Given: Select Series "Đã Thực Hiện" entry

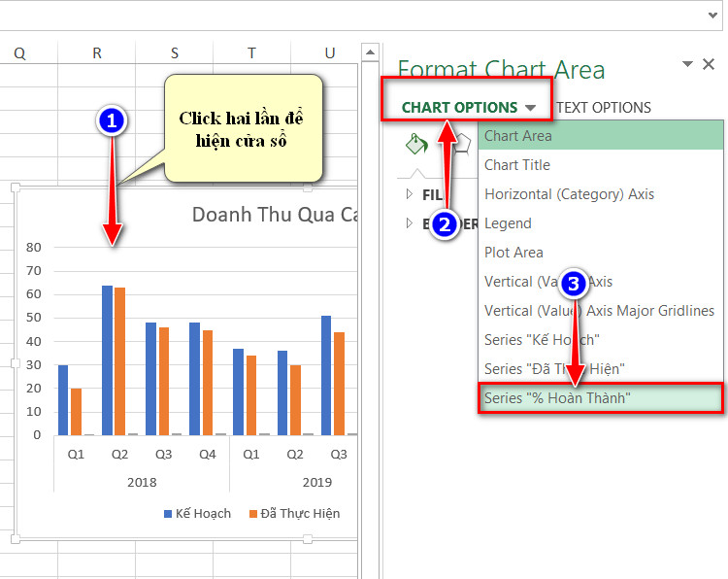Looking at the screenshot, I should (600, 369).
